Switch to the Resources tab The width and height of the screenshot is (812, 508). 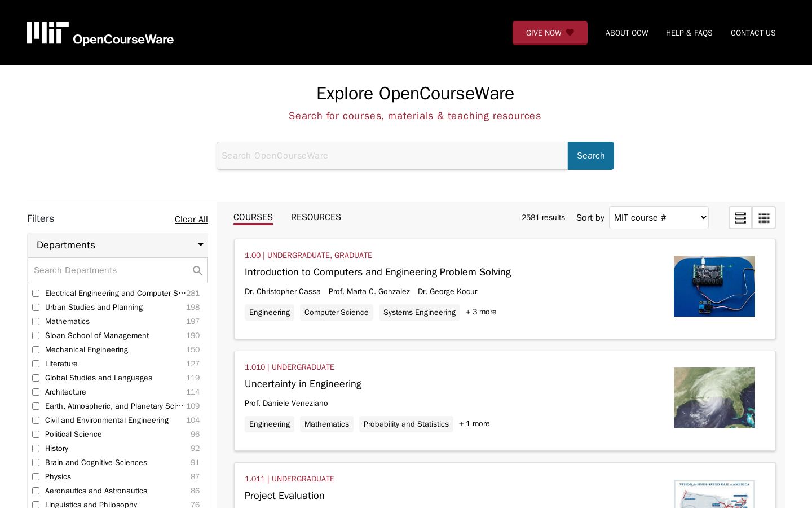point(316,217)
